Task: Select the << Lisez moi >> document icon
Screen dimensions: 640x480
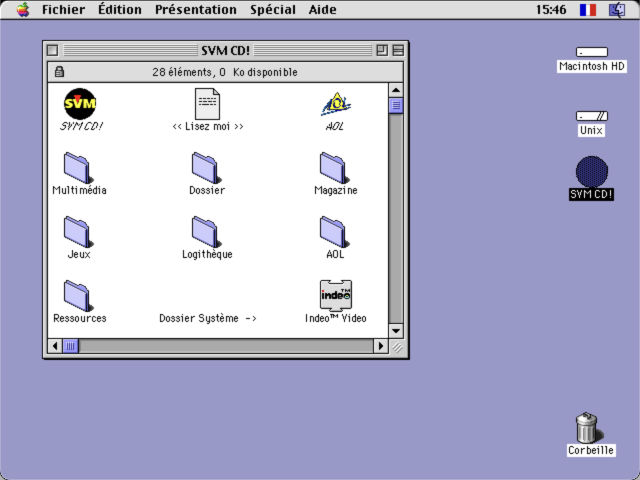Action: coord(207,104)
